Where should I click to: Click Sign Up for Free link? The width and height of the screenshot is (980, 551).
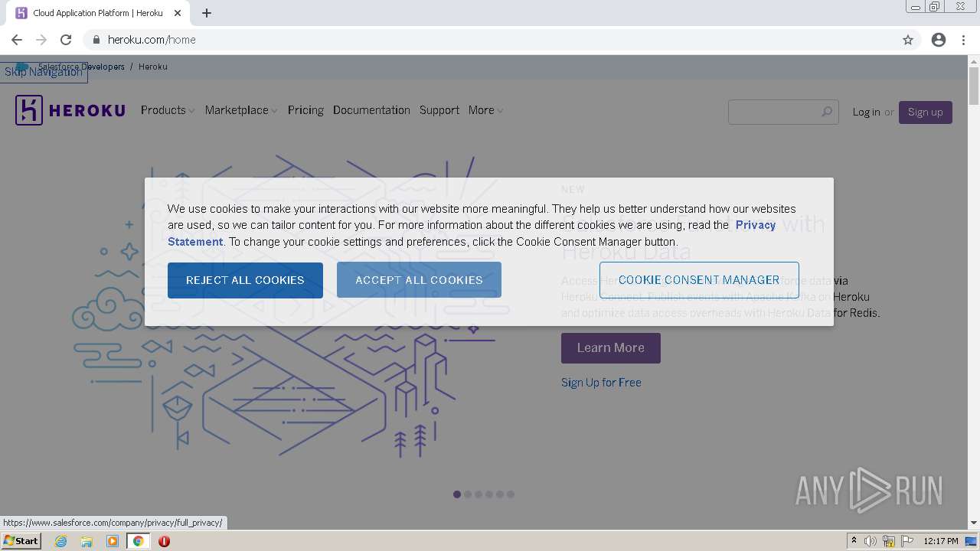tap(601, 383)
